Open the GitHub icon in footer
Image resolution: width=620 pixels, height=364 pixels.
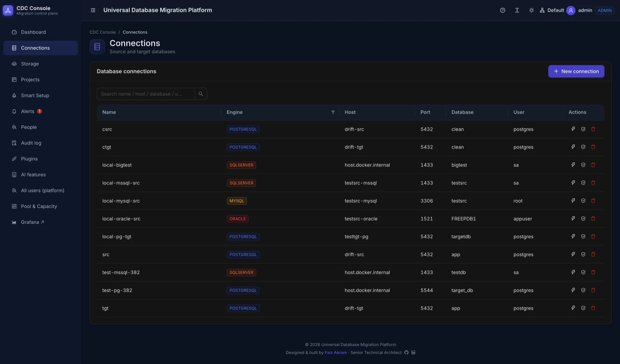coord(406,353)
